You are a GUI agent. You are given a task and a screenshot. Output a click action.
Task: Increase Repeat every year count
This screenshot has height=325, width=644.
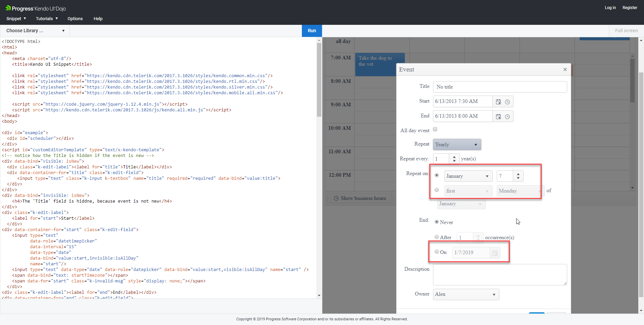[x=454, y=157]
